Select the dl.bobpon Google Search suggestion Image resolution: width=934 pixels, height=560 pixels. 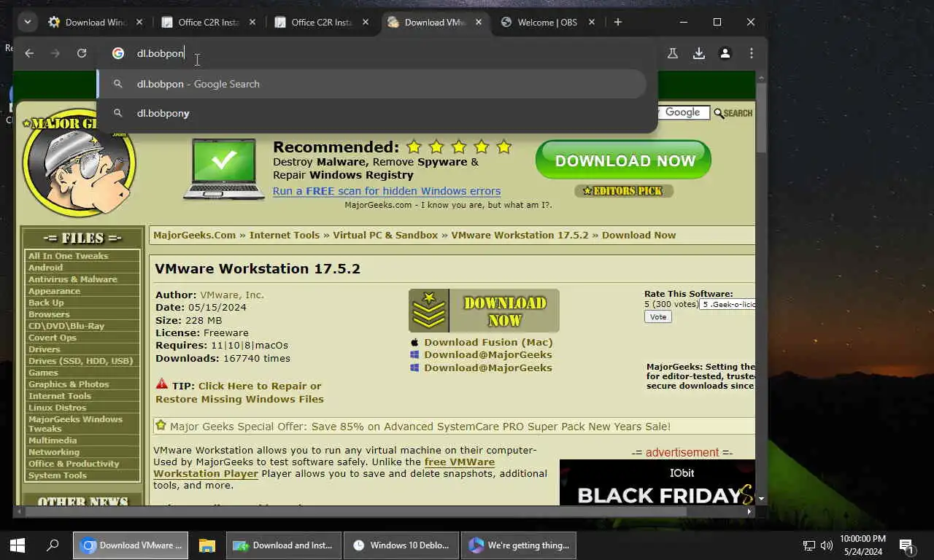pos(371,84)
